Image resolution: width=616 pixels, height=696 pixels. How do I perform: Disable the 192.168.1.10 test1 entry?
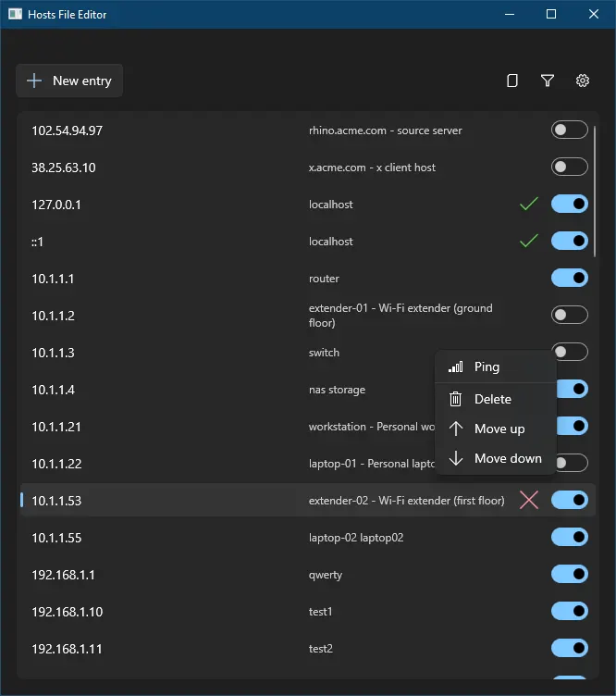570,611
